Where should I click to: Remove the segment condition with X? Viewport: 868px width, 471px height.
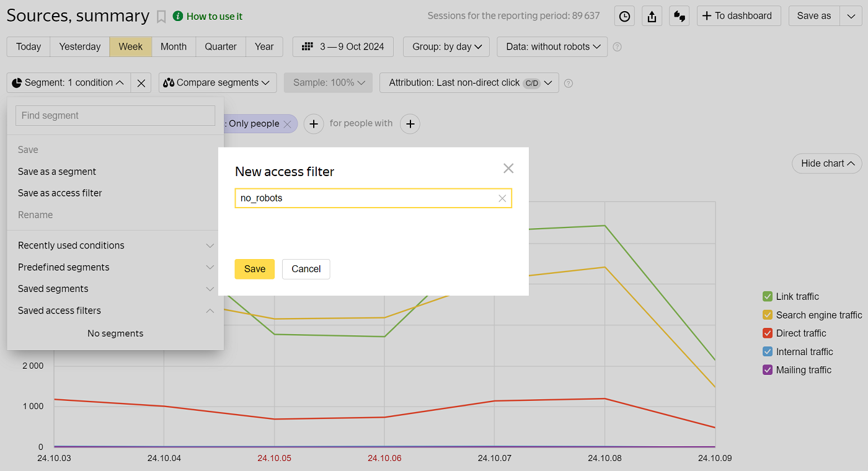tap(141, 83)
